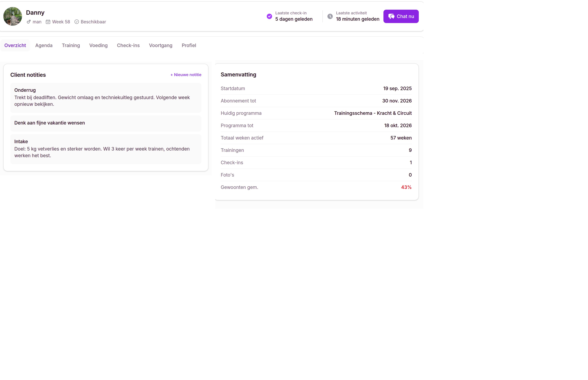Screen dimensions: 588x380
Task: Click the client name Danny
Action: point(35,13)
